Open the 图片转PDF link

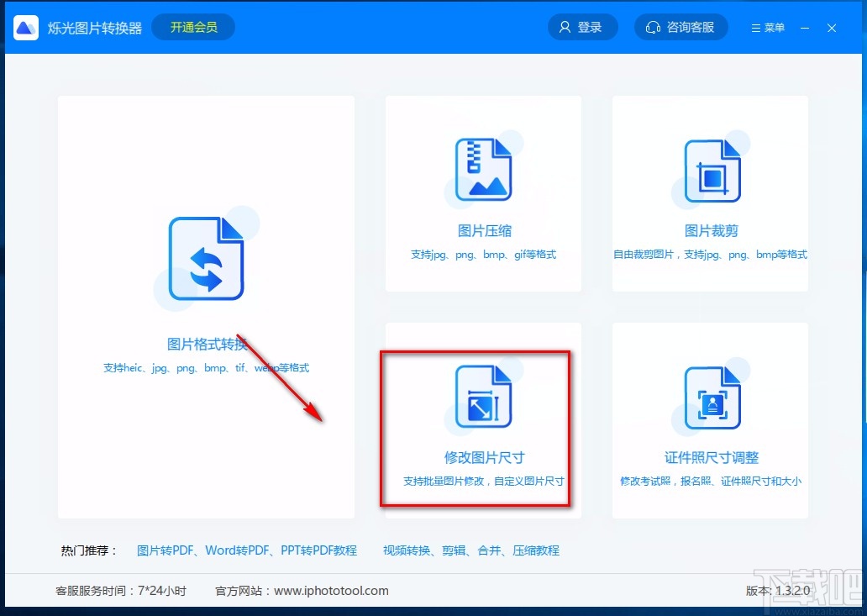164,550
